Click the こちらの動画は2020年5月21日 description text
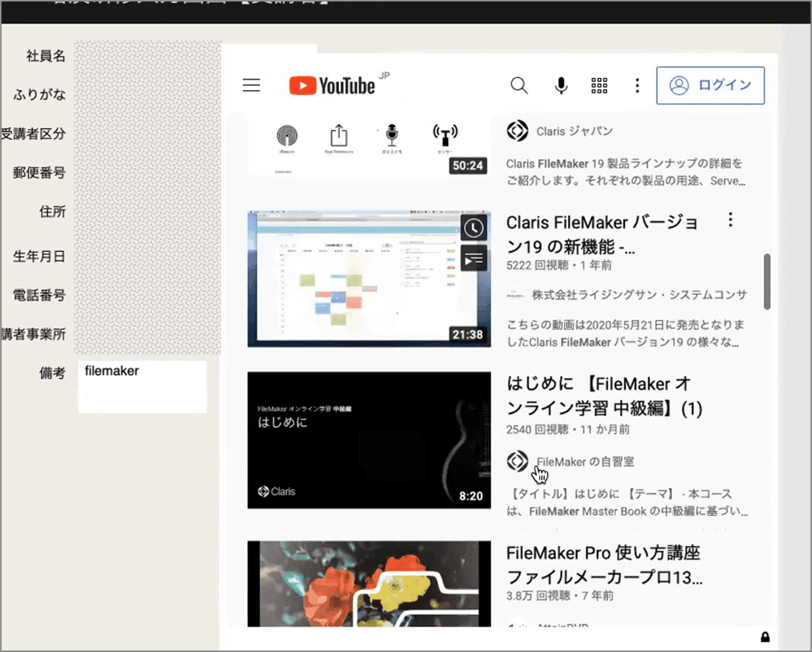 coord(626,333)
